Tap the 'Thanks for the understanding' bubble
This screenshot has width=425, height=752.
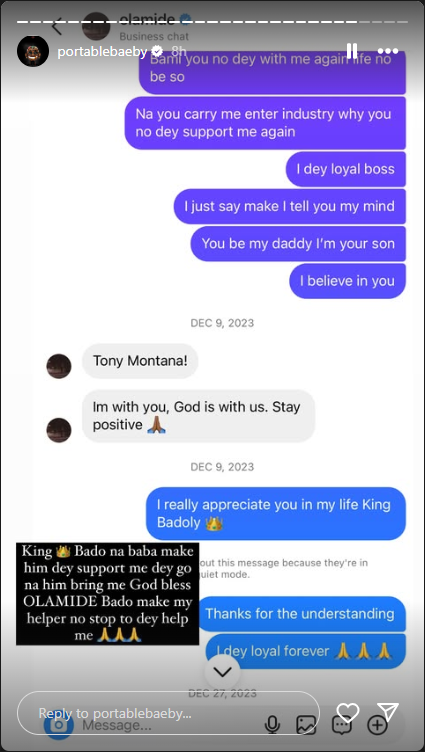pyautogui.click(x=300, y=613)
